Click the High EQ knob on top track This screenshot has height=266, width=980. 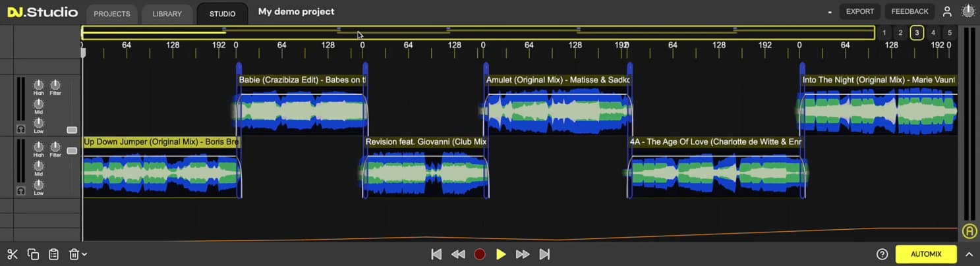39,85
